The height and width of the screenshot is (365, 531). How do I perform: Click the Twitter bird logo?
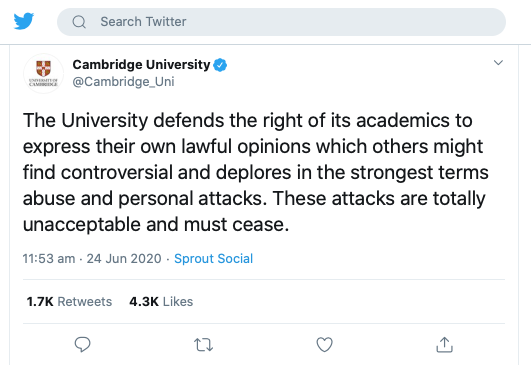pos(24,21)
